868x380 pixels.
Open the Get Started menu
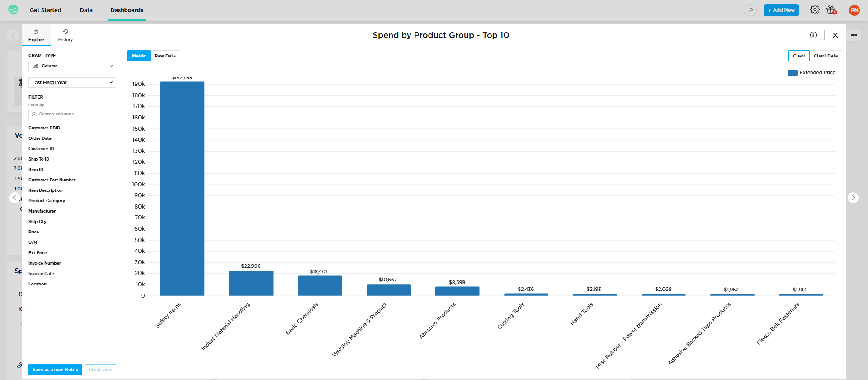pos(45,10)
